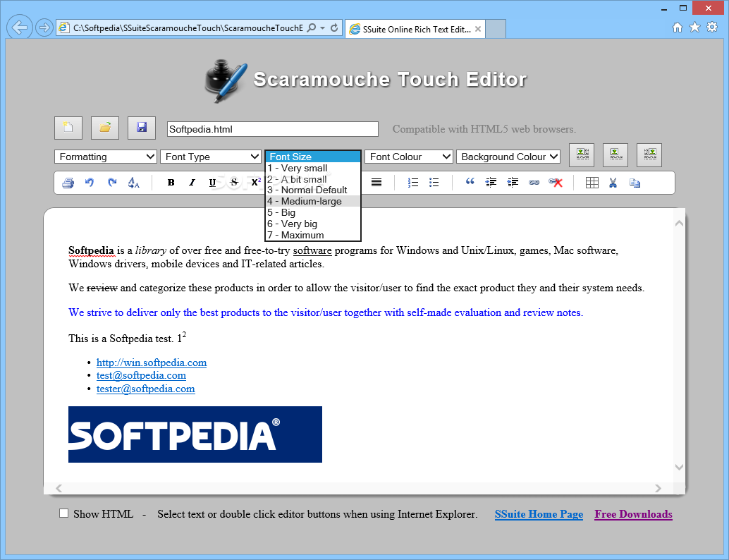Open Internet Explorer Home icon
Image resolution: width=729 pixels, height=560 pixels.
tap(678, 28)
